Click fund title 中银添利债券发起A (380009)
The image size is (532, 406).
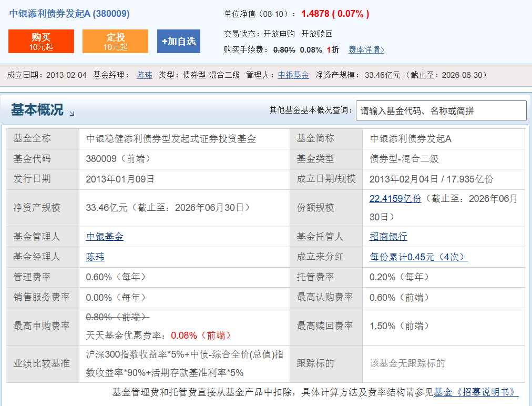click(69, 14)
